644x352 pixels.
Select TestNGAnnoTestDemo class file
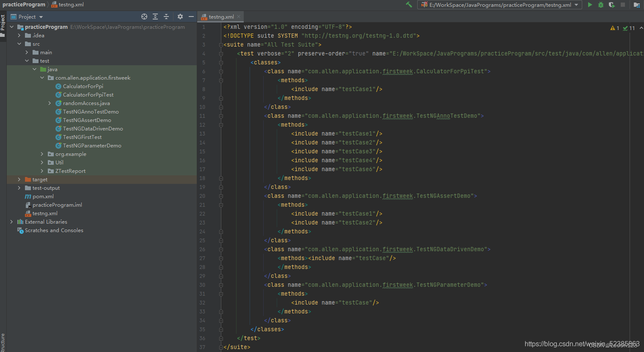tap(91, 111)
